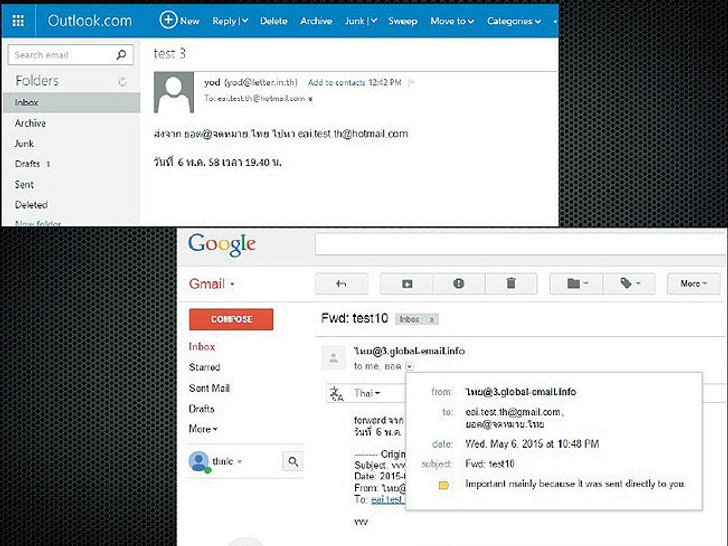Screen dimensions: 728x546
Task: Click the Fwd: test10 subject heading
Action: (355, 318)
